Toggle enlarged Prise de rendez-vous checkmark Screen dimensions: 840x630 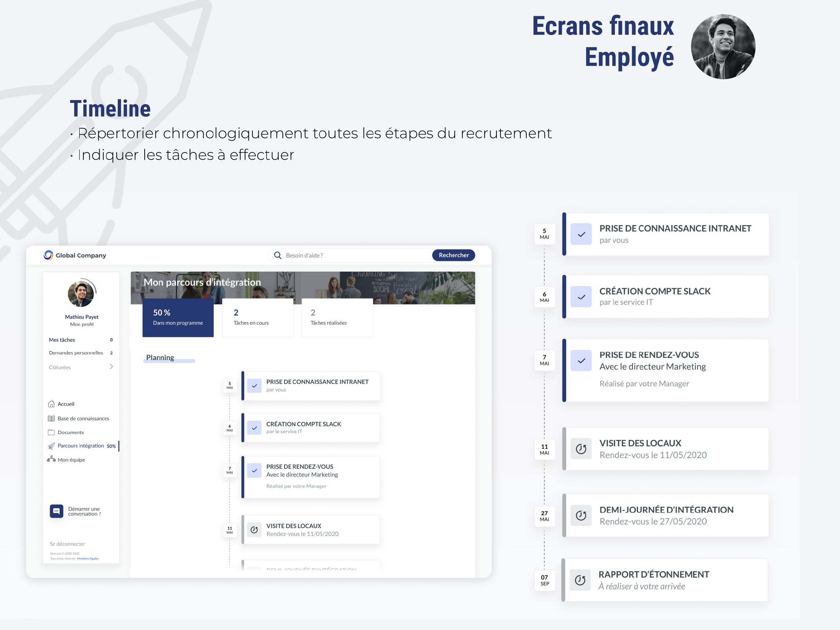pos(581,361)
